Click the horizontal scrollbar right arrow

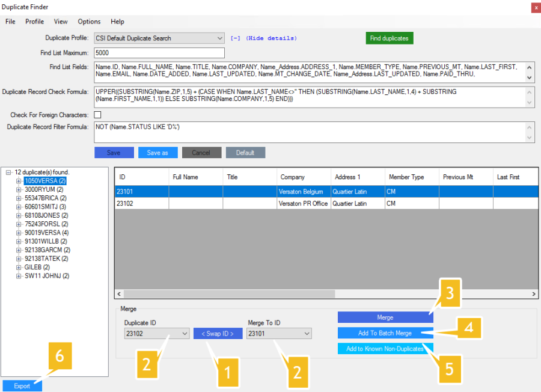[x=534, y=294]
